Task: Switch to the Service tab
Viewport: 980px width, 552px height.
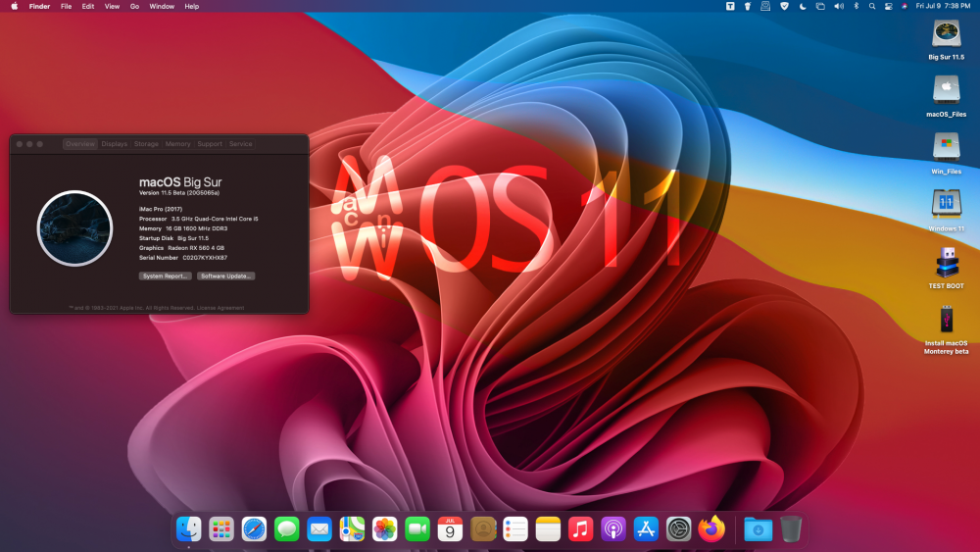Action: point(241,144)
